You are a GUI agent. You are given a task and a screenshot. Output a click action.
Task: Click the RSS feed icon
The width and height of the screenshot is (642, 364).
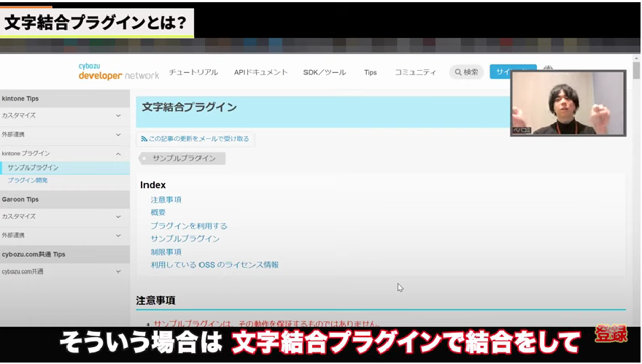(x=144, y=139)
